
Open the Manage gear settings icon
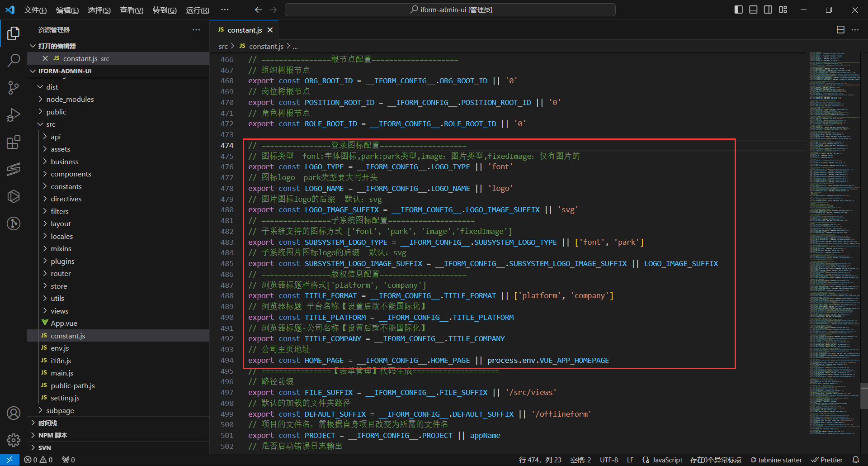pyautogui.click(x=14, y=440)
